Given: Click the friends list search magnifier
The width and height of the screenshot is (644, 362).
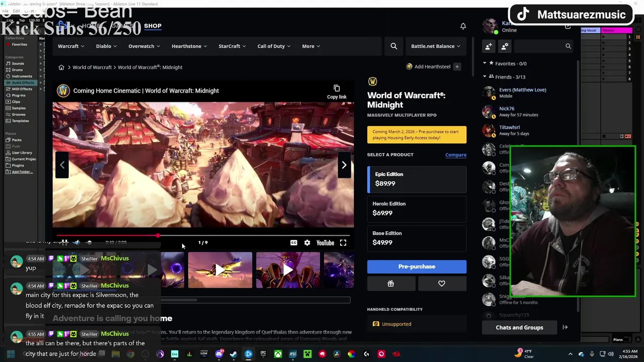Looking at the screenshot, I should click(568, 46).
